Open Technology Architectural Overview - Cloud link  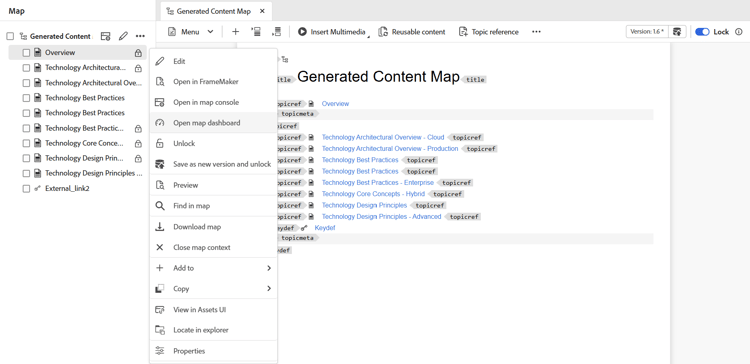(x=383, y=137)
